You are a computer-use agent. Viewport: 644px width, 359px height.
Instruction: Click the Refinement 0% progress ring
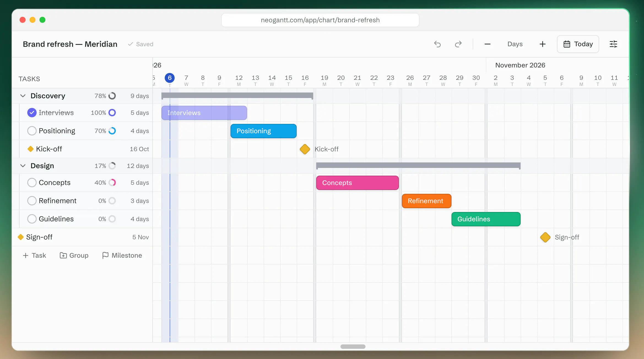click(x=112, y=201)
